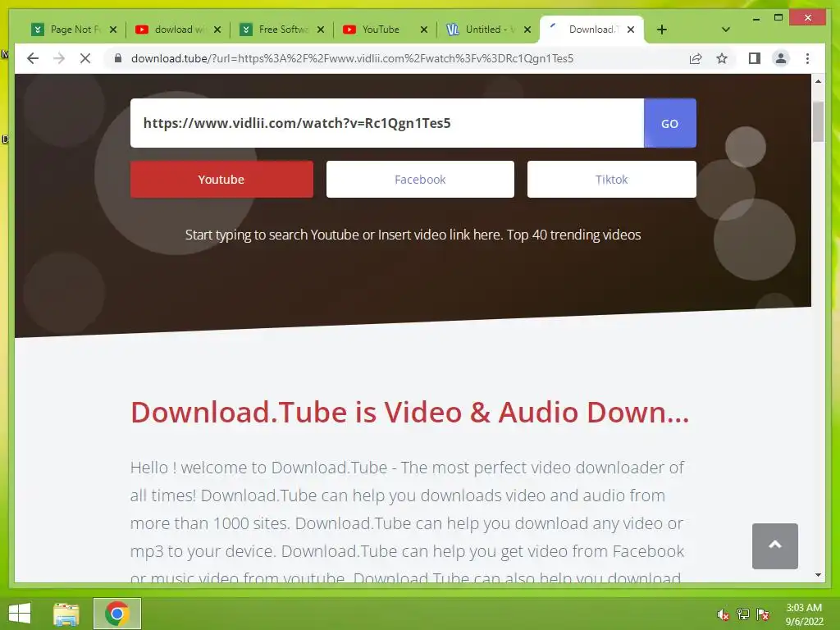Go back to the previous page
Image resolution: width=840 pixels, height=630 pixels.
pos(33,58)
